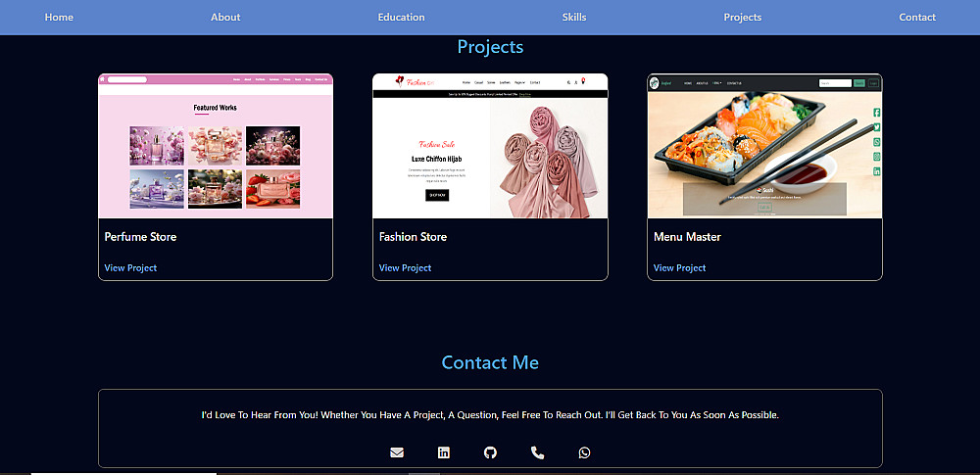Open the GitHub profile icon

(491, 452)
